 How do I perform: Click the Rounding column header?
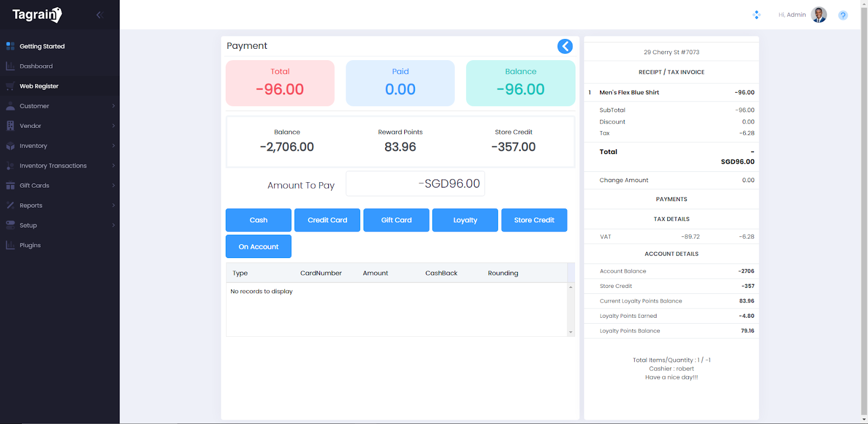[x=503, y=273]
